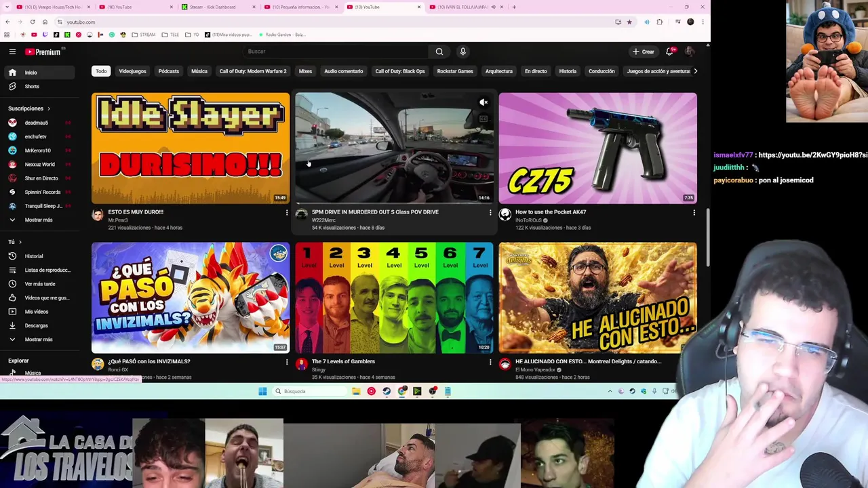
Task: Reload the page in the browser
Action: click(32, 22)
